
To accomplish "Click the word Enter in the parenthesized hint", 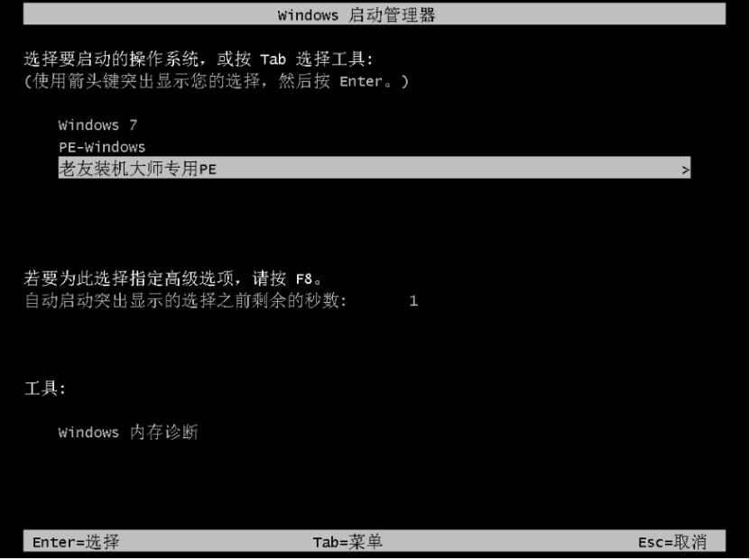I will pyautogui.click(x=361, y=82).
